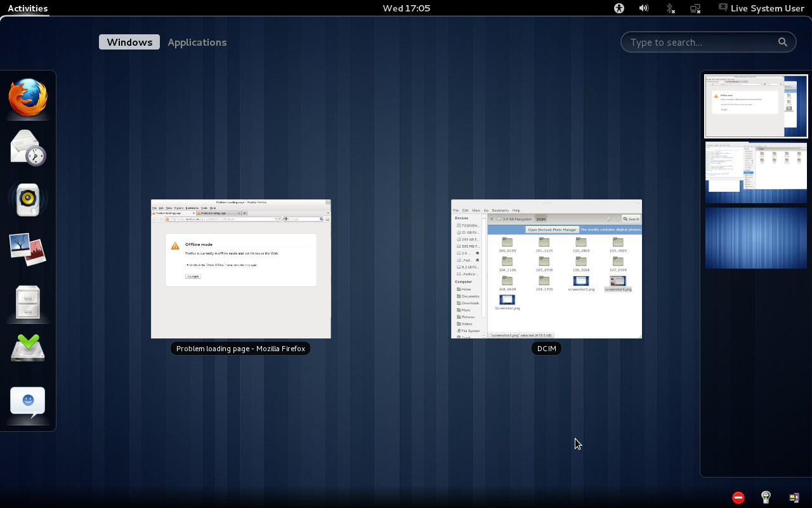812x508 pixels.
Task: Launch Empathy chat from the dash
Action: tap(28, 403)
